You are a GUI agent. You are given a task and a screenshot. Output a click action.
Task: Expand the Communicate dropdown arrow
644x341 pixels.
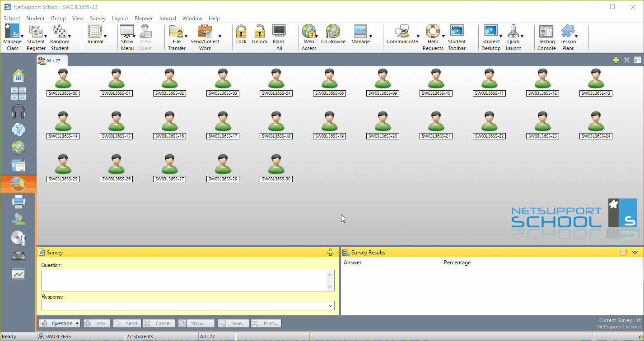tap(418, 37)
